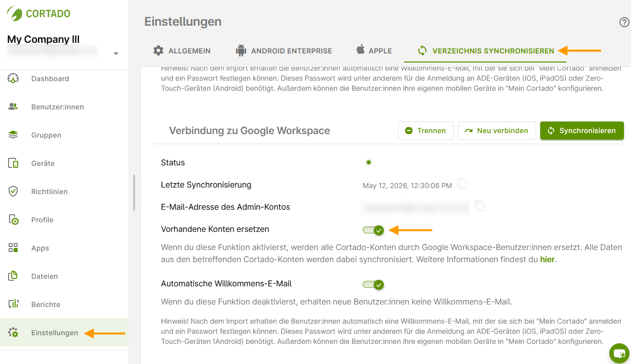Follow the 'hier' information link
Image resolution: width=631 pixels, height=364 pixels.
click(547, 260)
